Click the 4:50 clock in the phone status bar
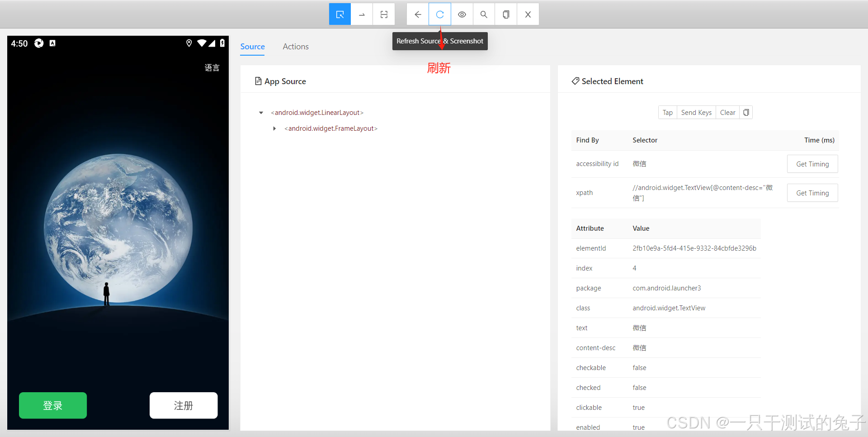 coord(19,43)
